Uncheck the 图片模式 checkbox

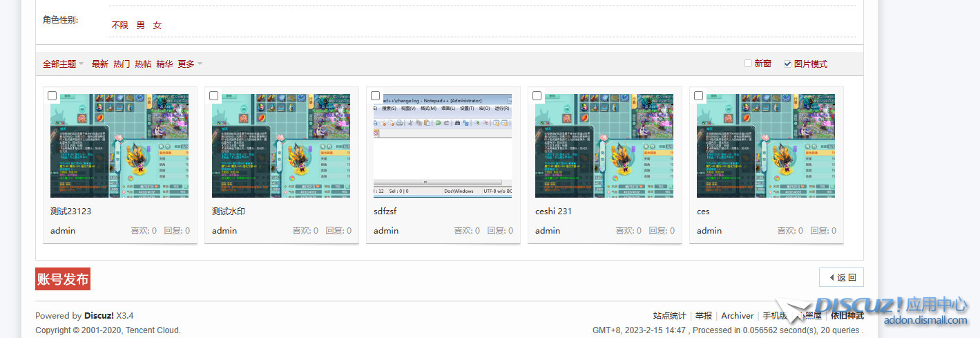[x=788, y=64]
